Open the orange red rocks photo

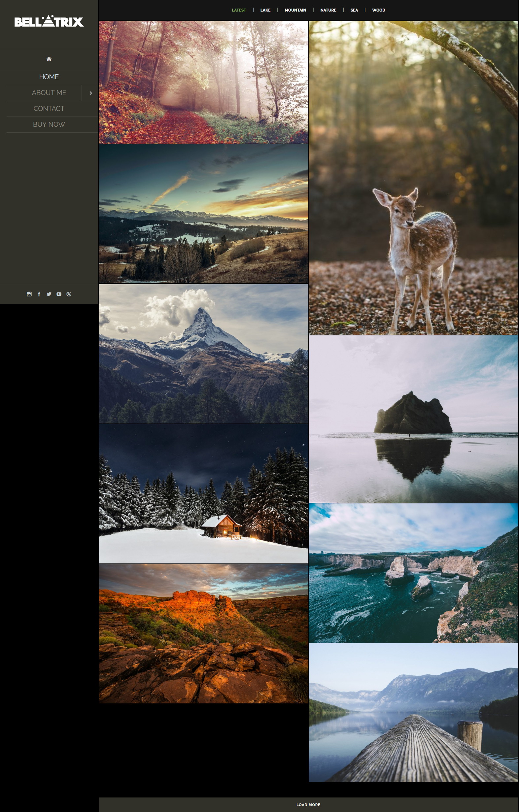204,634
